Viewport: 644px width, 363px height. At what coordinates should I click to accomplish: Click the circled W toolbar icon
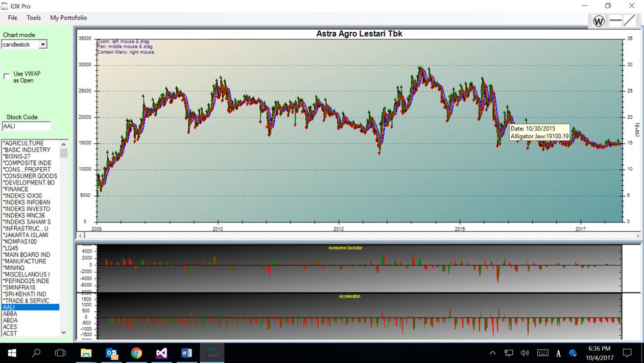(x=599, y=21)
